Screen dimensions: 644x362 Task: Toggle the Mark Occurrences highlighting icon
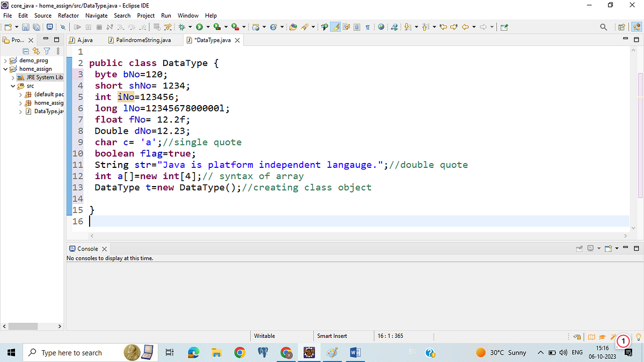[x=336, y=27]
